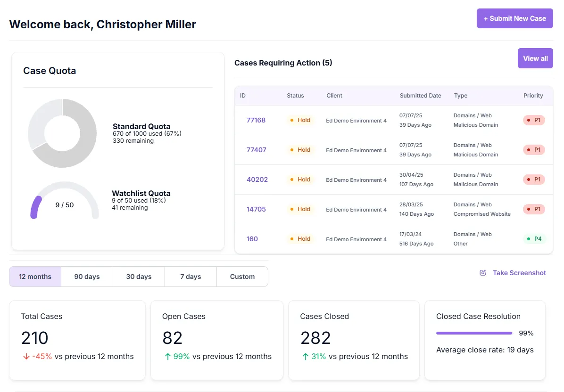The image size is (564, 392).
Task: Click the P4 priority badge
Action: 534,239
